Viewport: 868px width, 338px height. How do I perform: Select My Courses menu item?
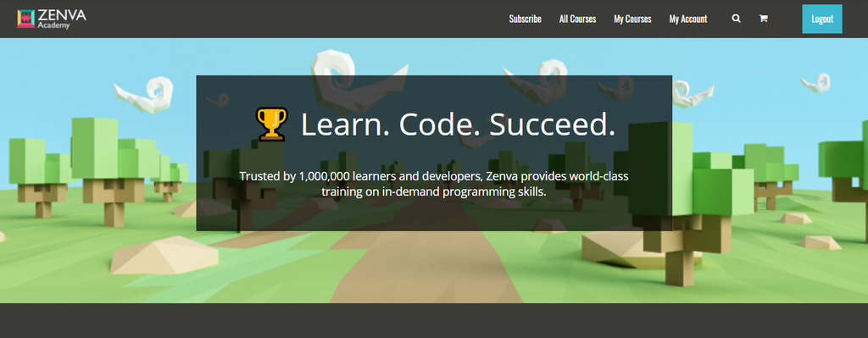[632, 19]
